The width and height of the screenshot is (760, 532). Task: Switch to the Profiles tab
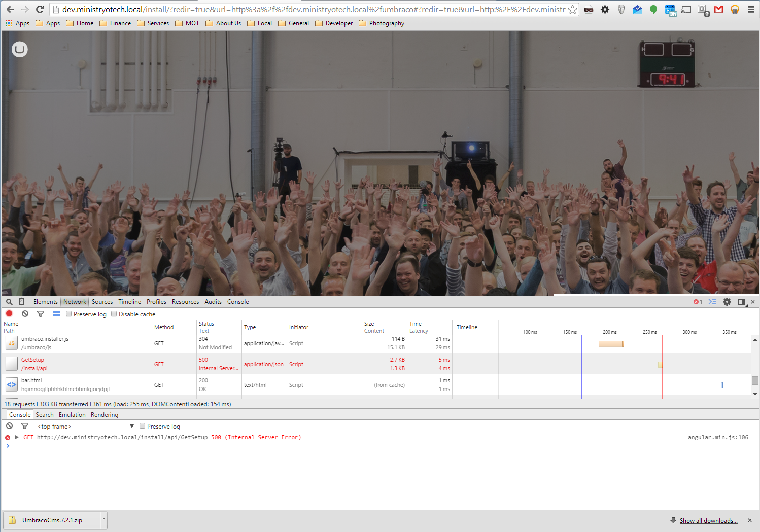tap(156, 302)
